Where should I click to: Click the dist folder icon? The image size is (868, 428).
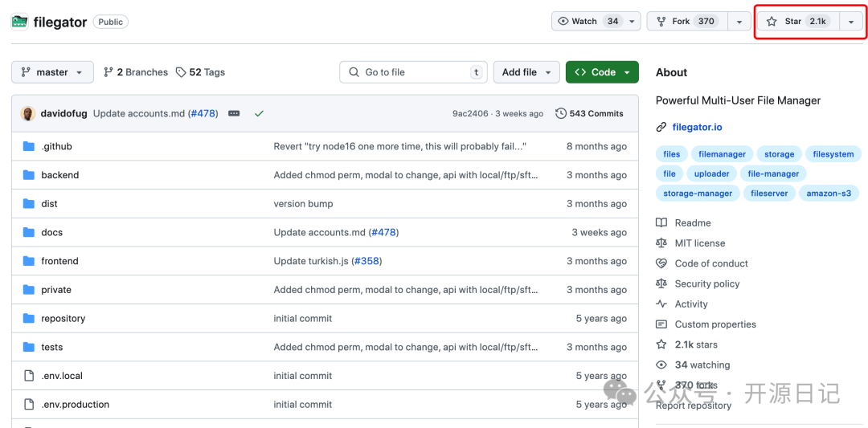click(29, 203)
